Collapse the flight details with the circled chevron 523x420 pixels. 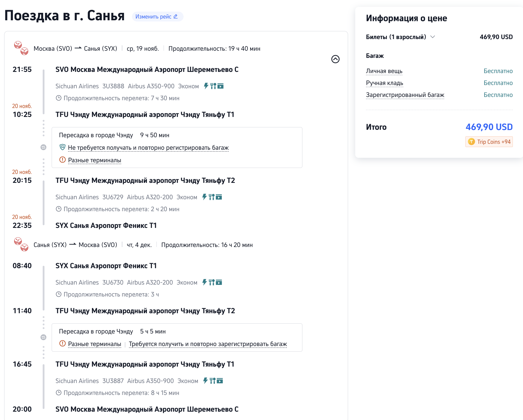(x=335, y=59)
